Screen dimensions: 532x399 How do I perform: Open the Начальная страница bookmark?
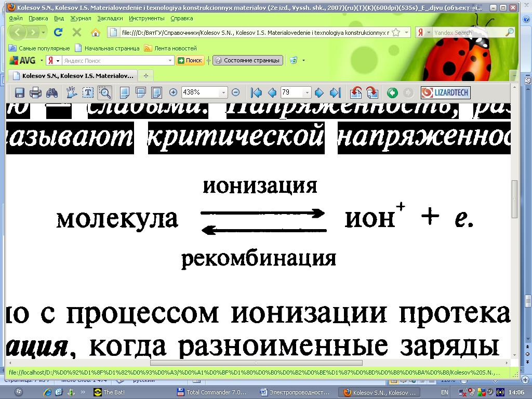click(x=107, y=48)
